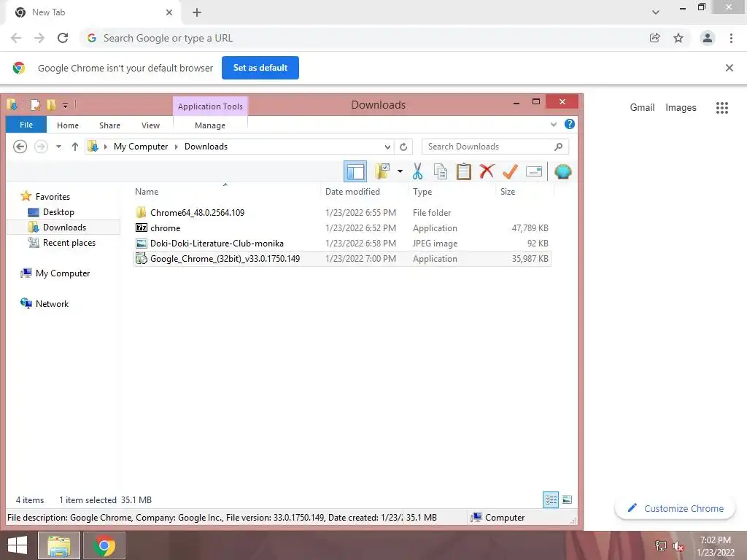Sort by Type column header
The image size is (747, 560).
[422, 192]
